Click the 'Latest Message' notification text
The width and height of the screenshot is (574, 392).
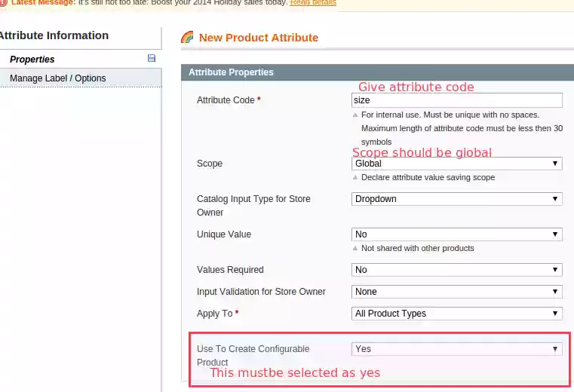click(174, 2)
